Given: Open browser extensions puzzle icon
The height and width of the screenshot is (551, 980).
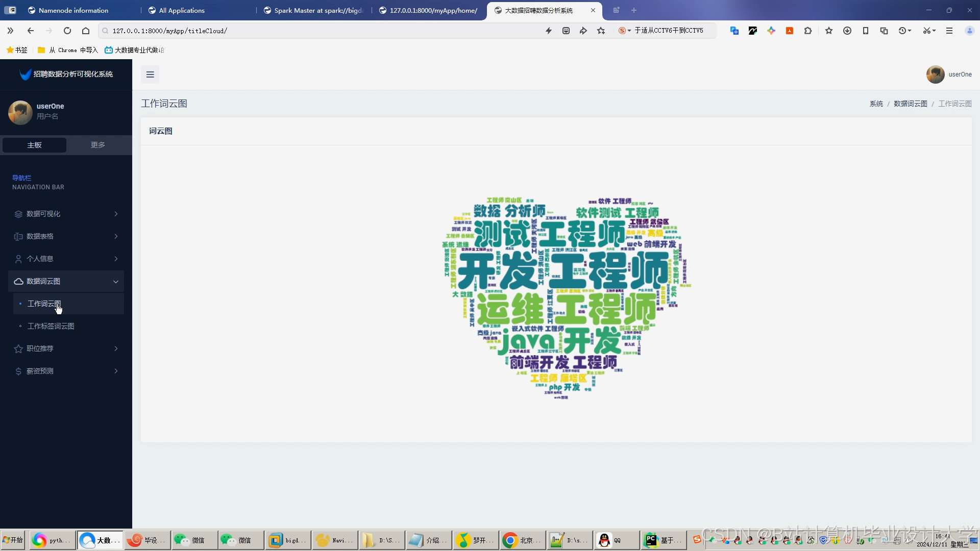Looking at the screenshot, I should 808,31.
